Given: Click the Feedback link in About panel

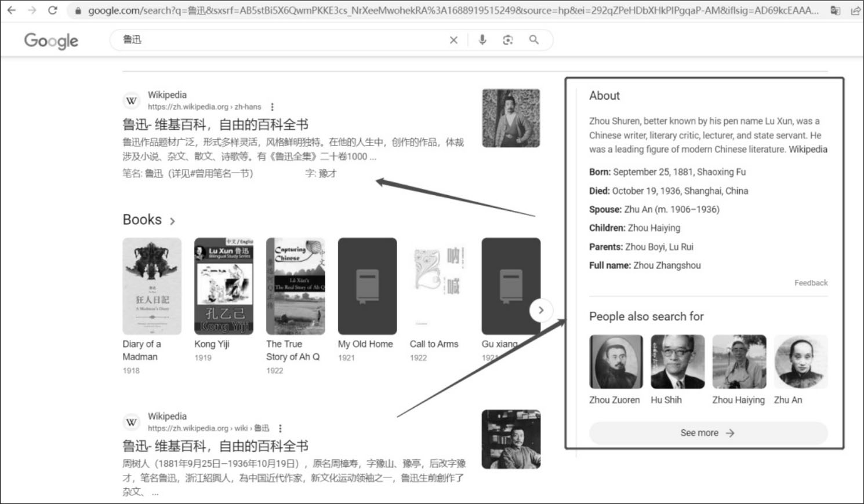Looking at the screenshot, I should point(811,283).
